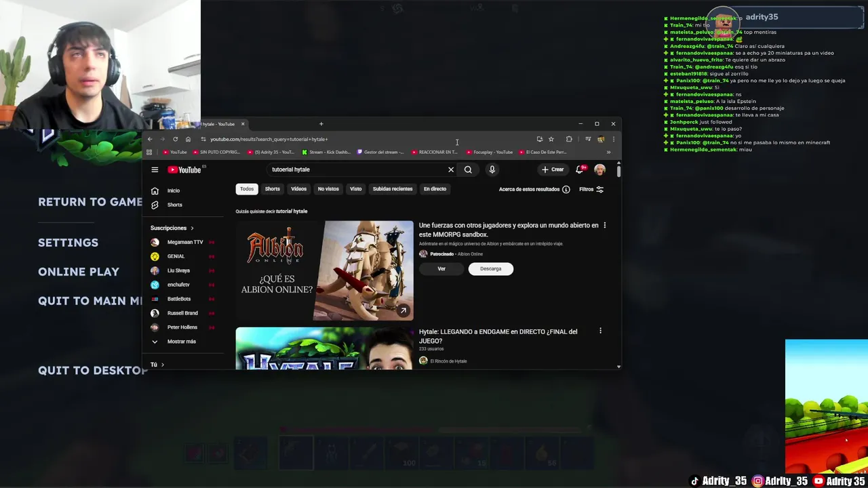Open the Gestor del stream bookmark

click(380, 152)
